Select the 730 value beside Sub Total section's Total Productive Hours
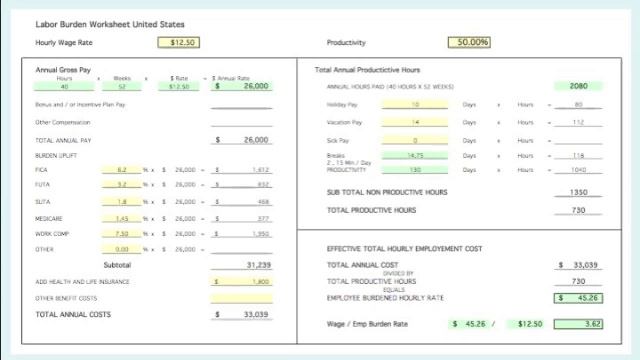Viewport: 640px width, 360px height. tap(578, 210)
